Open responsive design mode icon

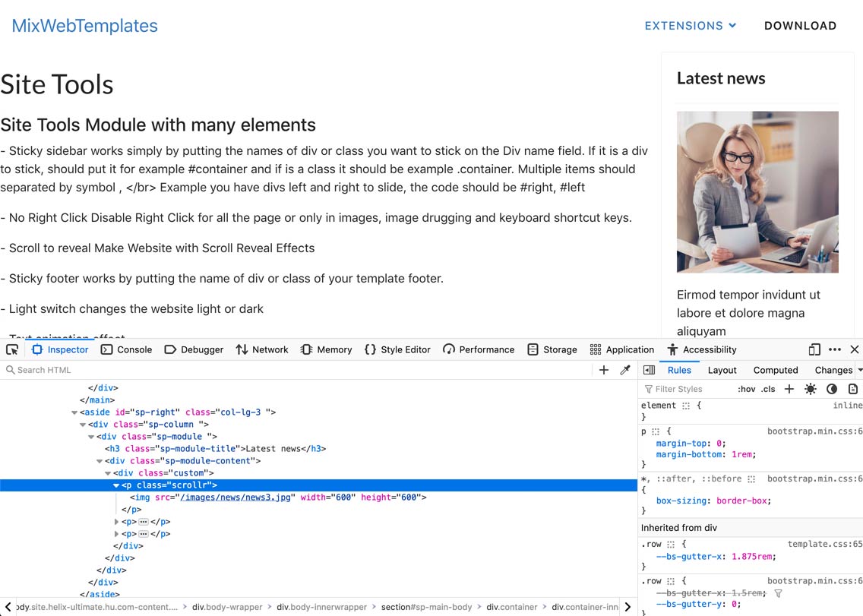tap(814, 349)
